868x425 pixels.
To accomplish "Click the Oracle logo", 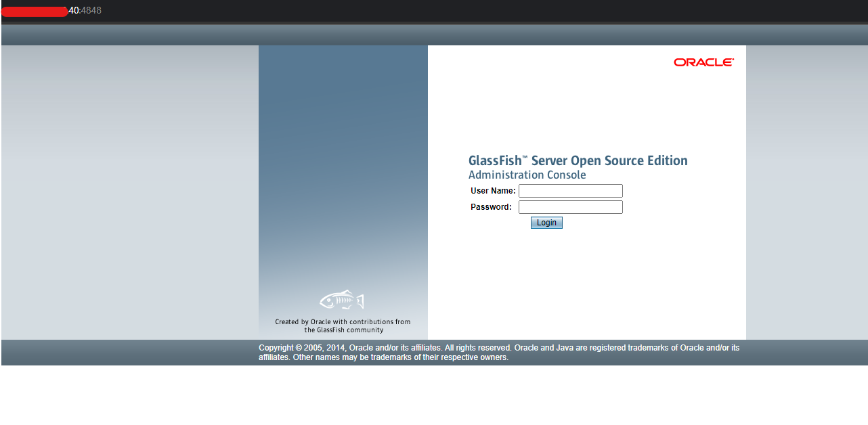I will tap(704, 62).
